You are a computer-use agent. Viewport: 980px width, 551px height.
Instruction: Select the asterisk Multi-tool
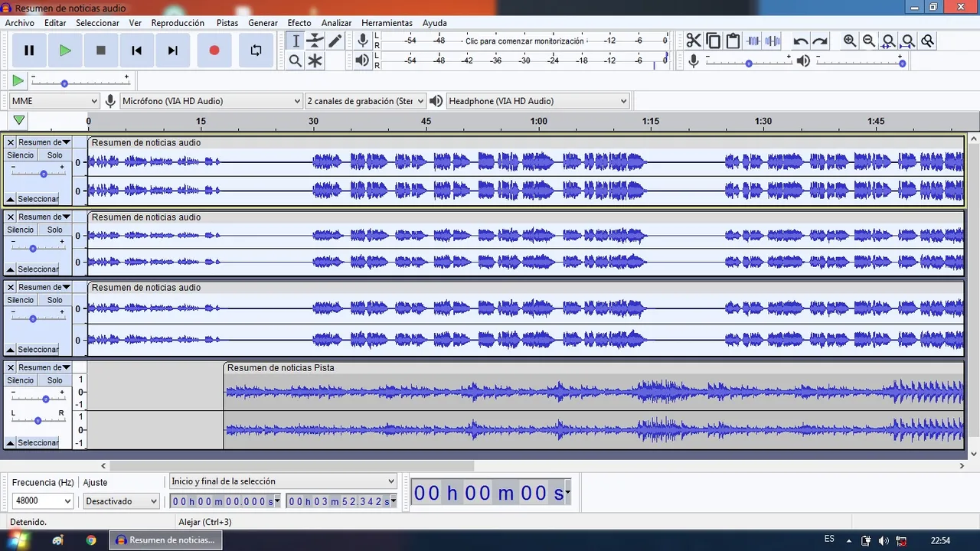tap(315, 61)
